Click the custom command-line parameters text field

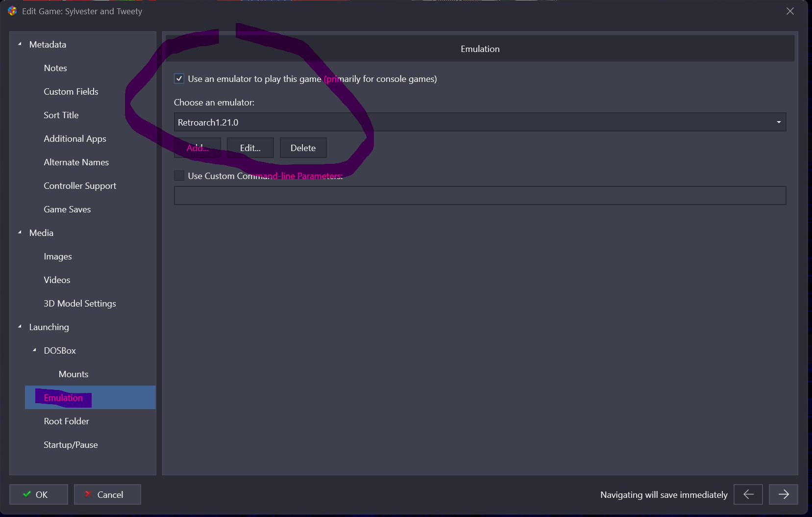(480, 196)
